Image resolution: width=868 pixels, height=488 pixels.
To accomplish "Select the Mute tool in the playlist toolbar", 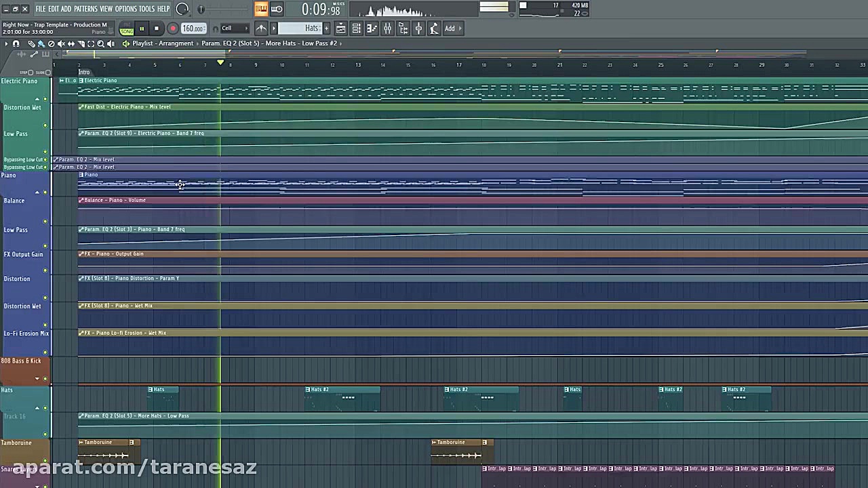I will pyautogui.click(x=61, y=43).
